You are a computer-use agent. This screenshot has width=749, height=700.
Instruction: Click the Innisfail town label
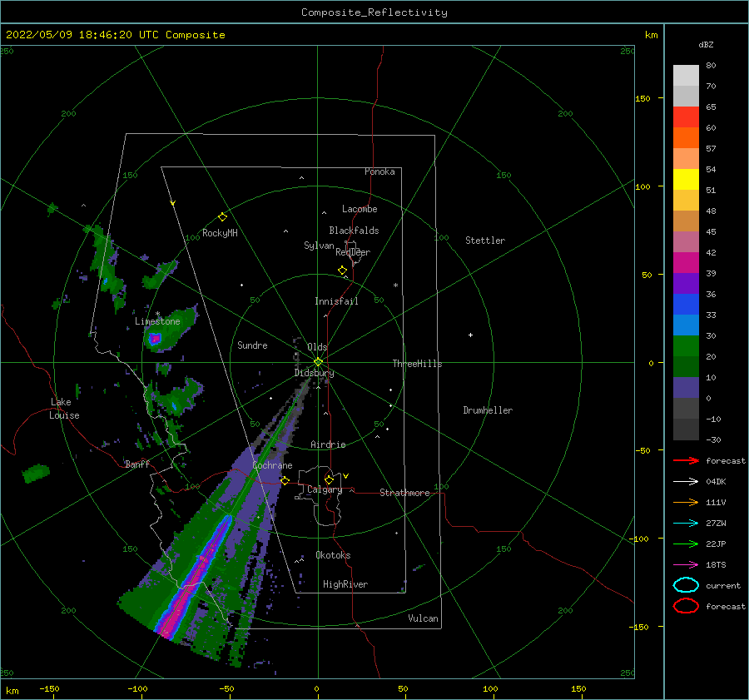336,301
